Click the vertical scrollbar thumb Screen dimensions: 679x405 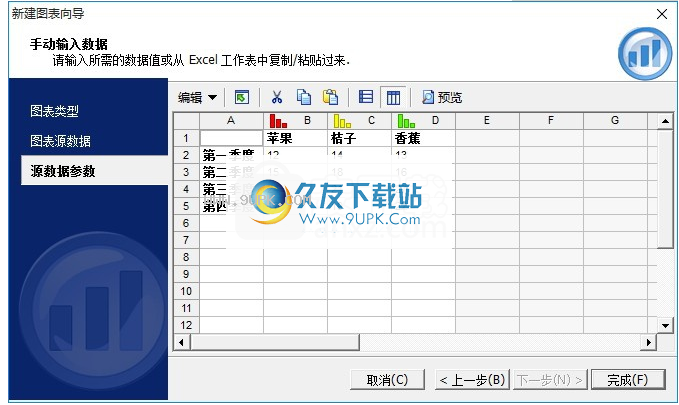point(665,188)
